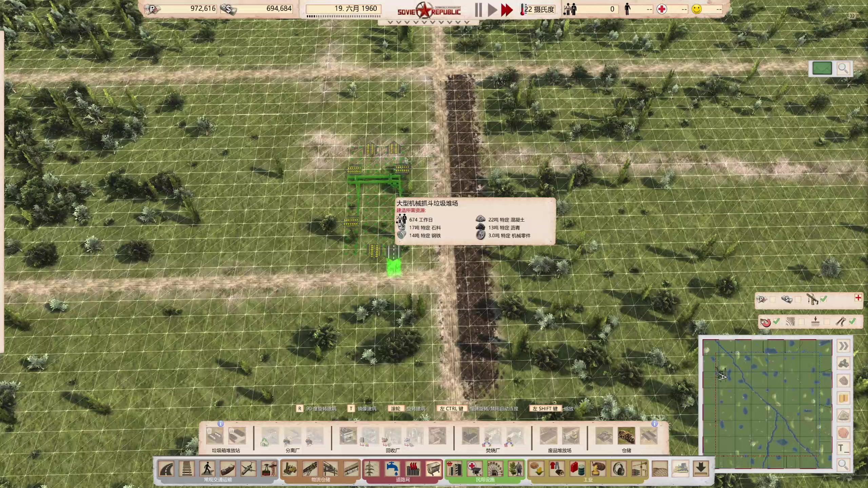The height and width of the screenshot is (488, 868).
Task: Open the electric pylon power menu
Action: 372,469
